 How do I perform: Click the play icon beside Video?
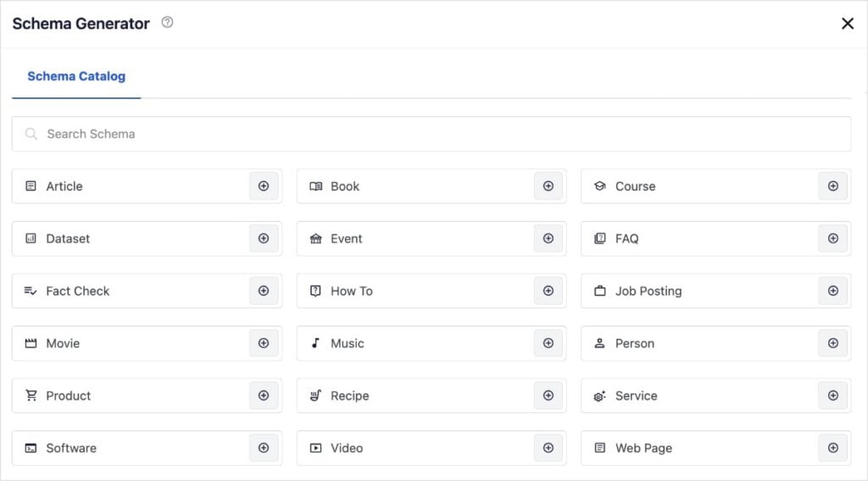click(315, 448)
